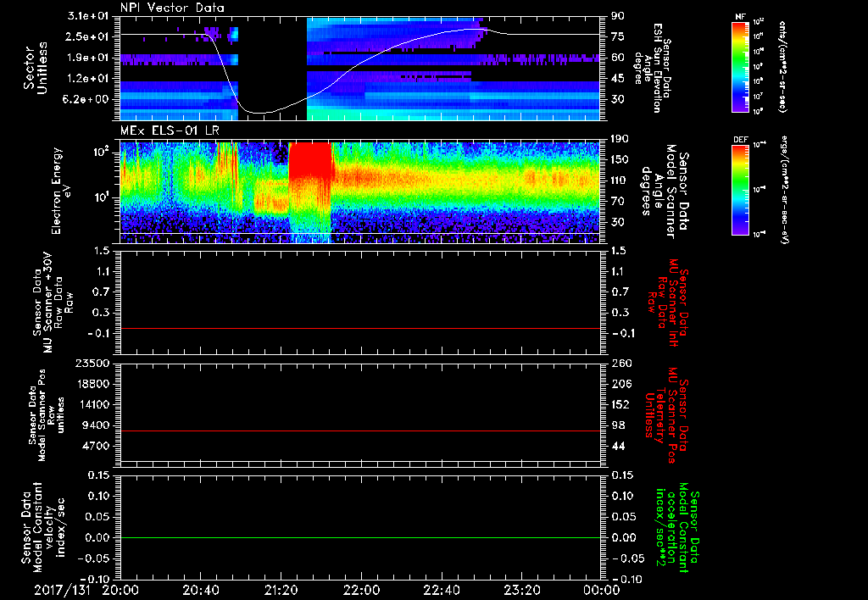The width and height of the screenshot is (868, 600).
Task: Click the 'MU Scanner +30V Raw Data' axis label
Action: pyautogui.click(x=53, y=303)
